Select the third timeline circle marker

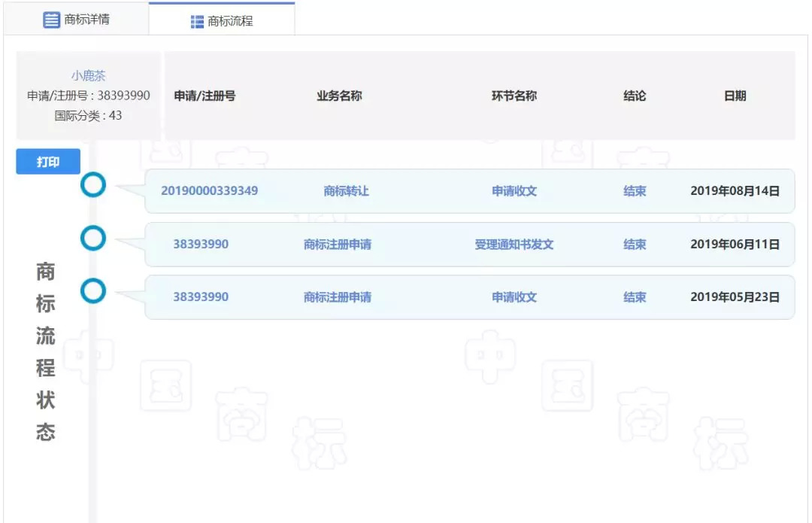(x=93, y=291)
